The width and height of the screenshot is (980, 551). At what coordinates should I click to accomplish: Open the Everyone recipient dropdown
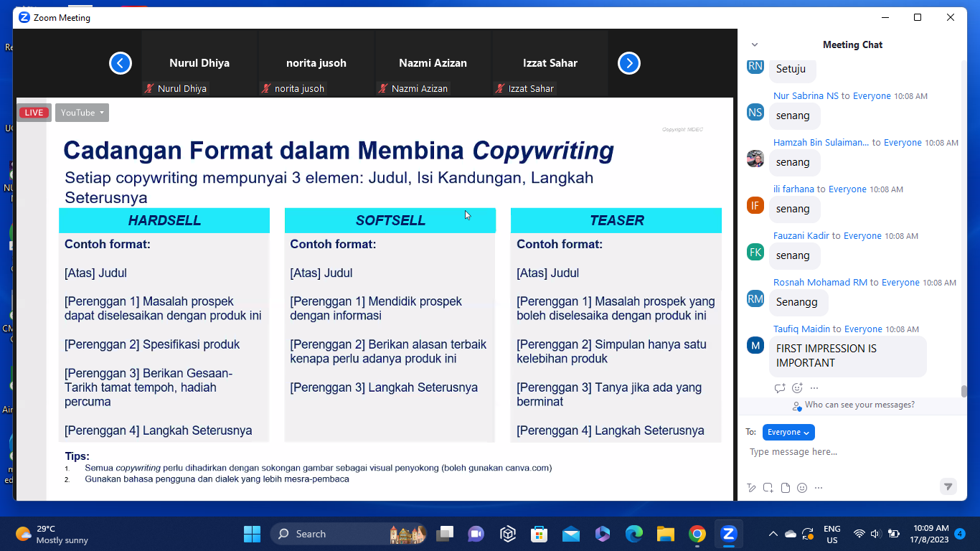788,432
